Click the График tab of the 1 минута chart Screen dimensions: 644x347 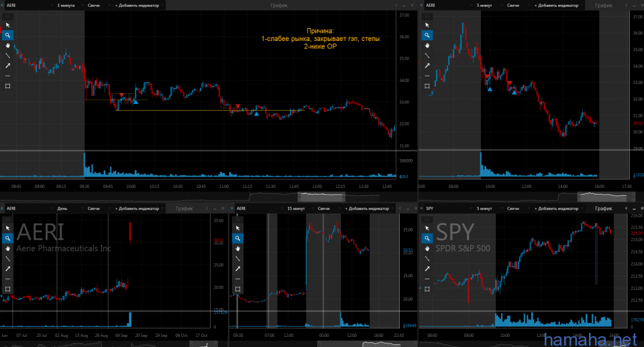[279, 5]
